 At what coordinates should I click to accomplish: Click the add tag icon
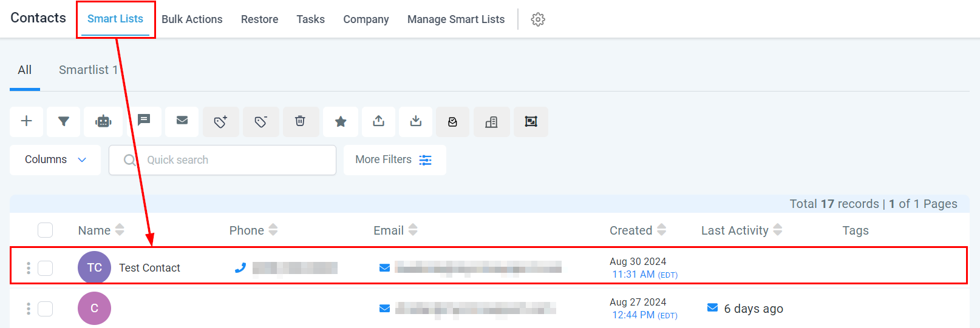(x=221, y=122)
